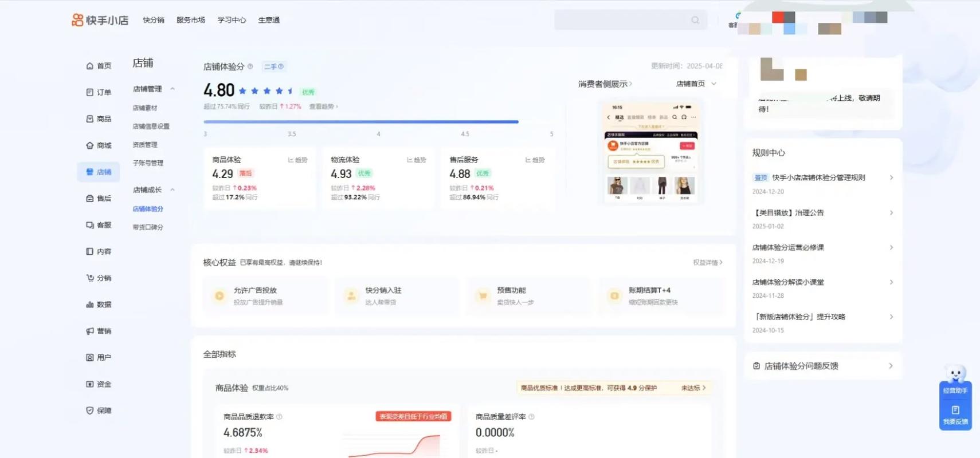Click the 我要反馈 floating button

(955, 415)
